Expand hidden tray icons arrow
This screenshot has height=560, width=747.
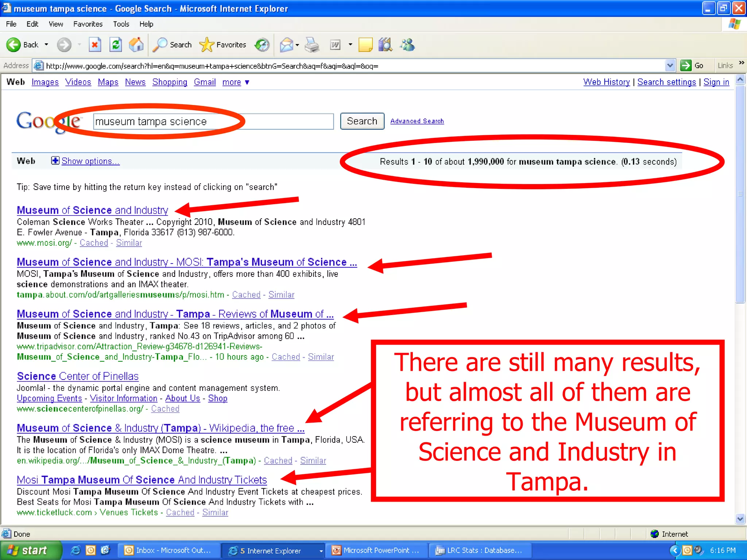tap(674, 550)
